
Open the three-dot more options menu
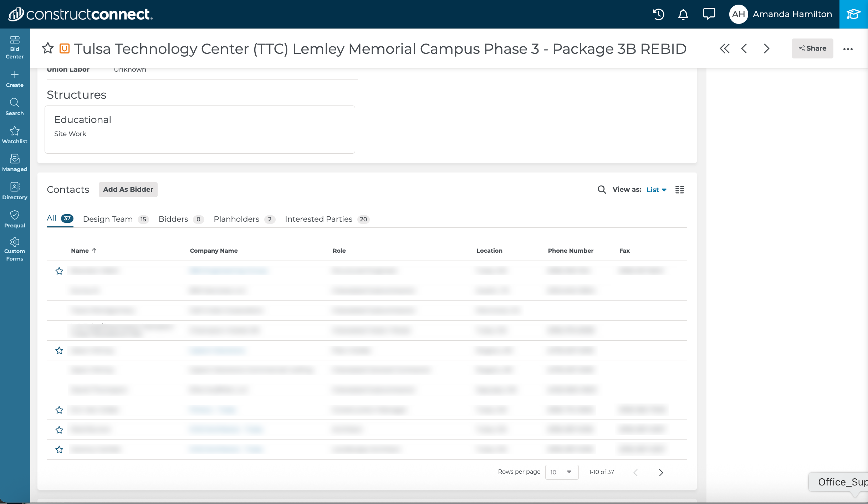coord(848,49)
